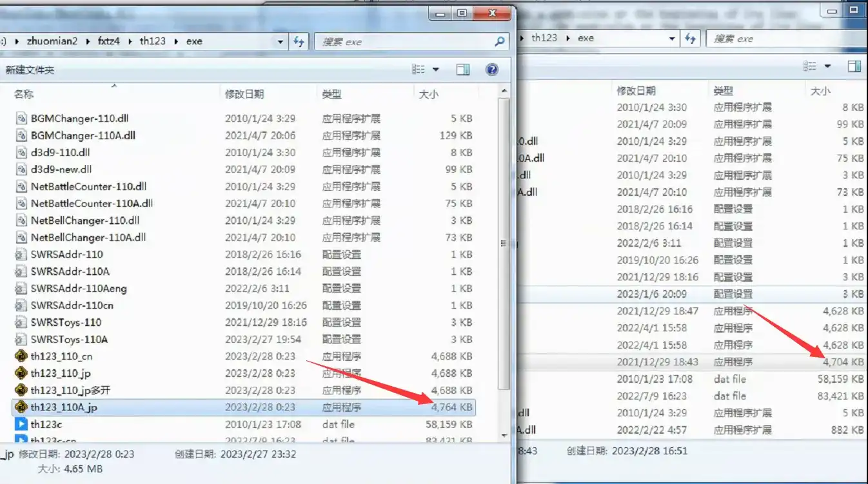Select the 882 KB row in back window
868x484 pixels.
coord(694,430)
